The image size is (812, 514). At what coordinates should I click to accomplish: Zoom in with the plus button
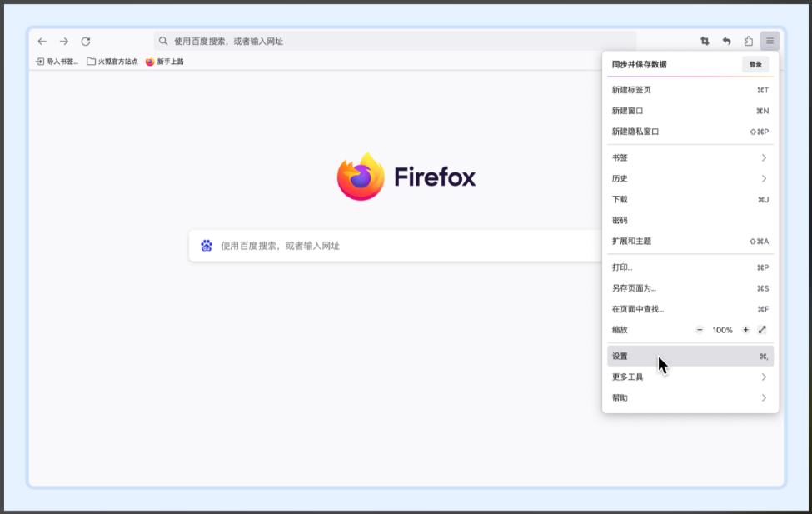point(745,330)
